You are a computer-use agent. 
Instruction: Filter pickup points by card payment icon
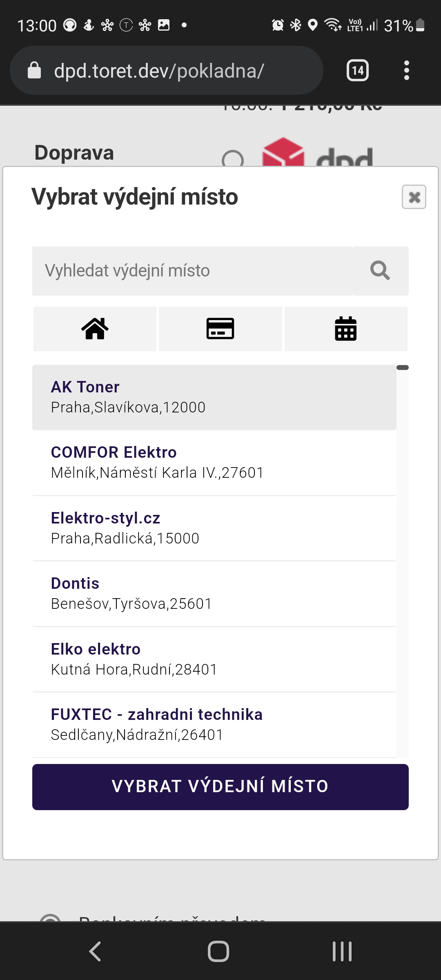tap(220, 329)
